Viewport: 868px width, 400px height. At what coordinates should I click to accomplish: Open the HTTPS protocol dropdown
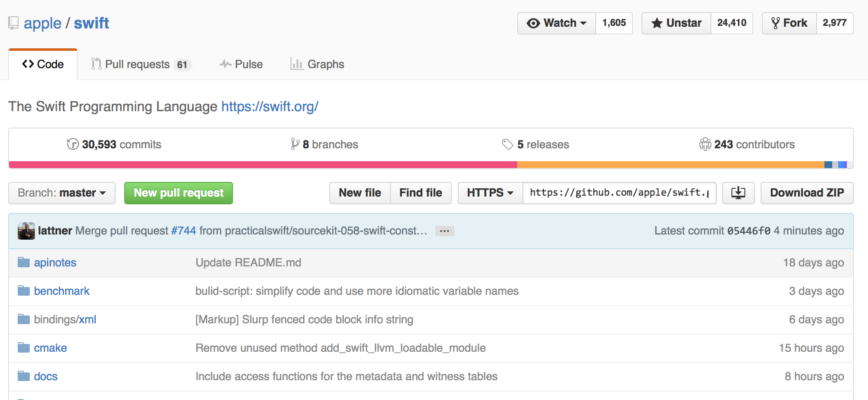[490, 193]
